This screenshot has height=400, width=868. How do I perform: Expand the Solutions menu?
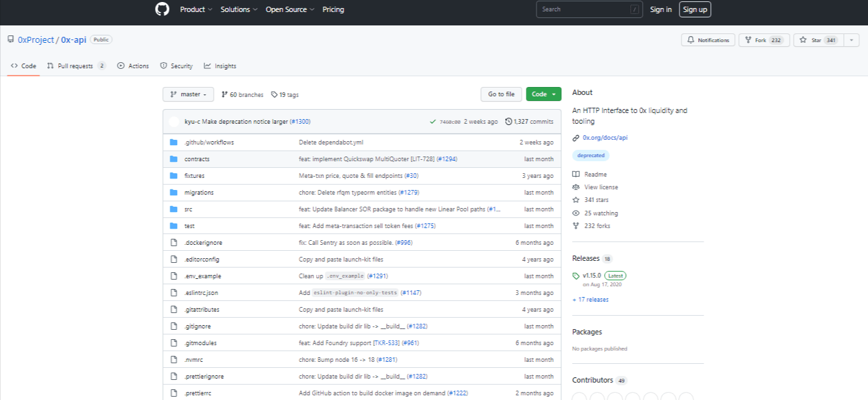click(x=239, y=9)
